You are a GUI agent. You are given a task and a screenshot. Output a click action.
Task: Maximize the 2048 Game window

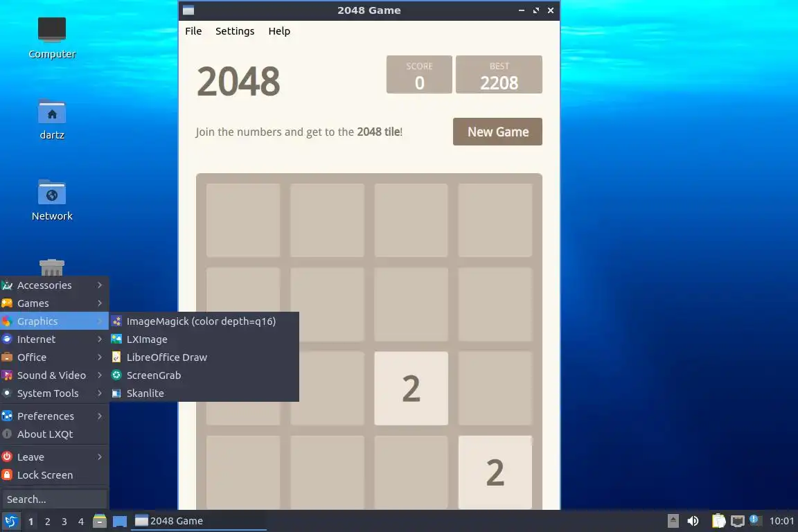(x=536, y=10)
